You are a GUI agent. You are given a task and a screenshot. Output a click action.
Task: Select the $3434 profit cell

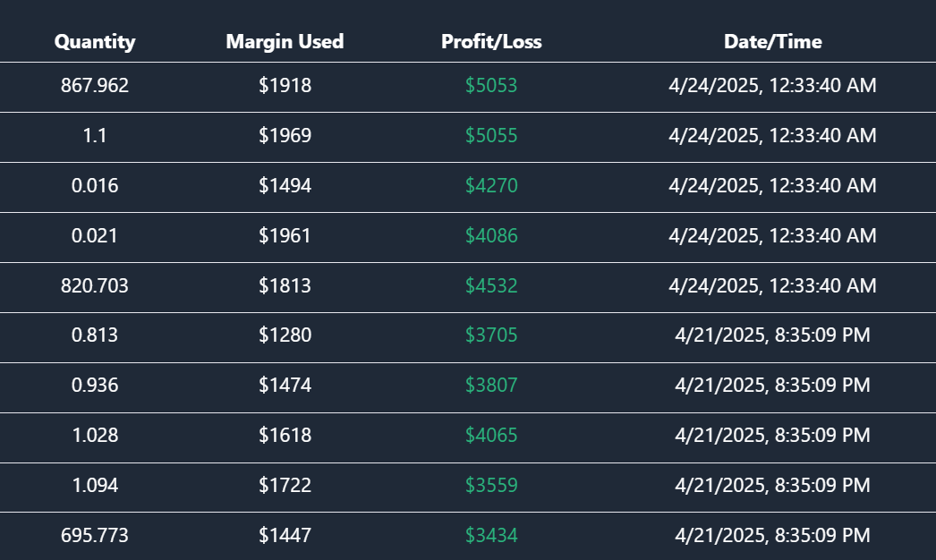pos(491,536)
